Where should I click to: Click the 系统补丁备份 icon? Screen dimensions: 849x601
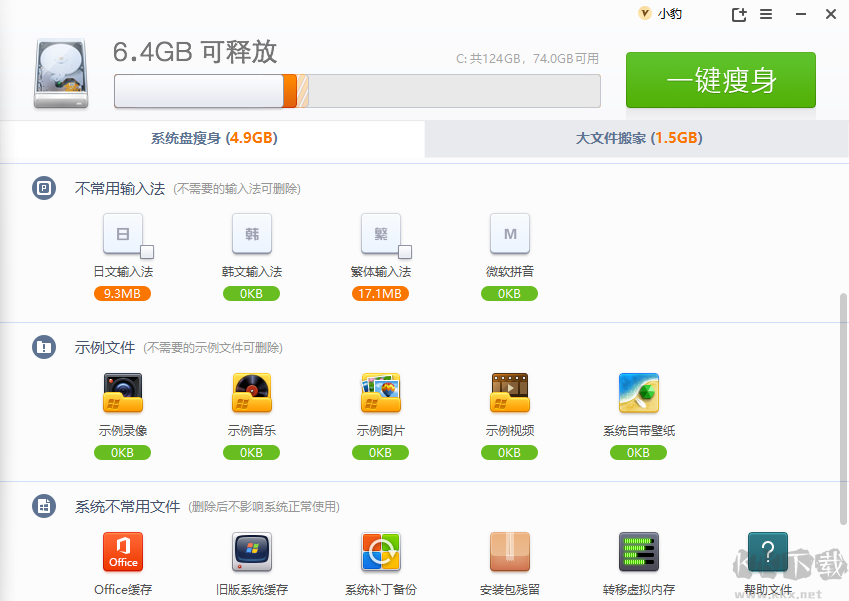[381, 552]
